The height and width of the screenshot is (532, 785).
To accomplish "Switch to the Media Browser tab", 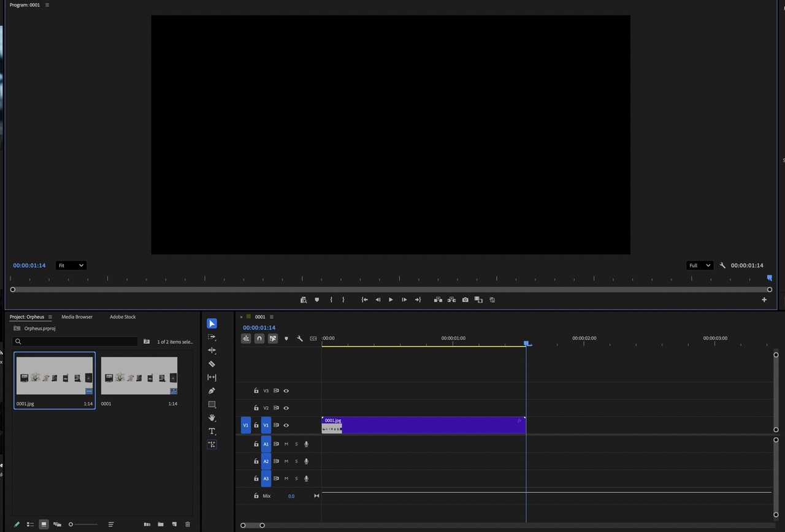I will tap(77, 317).
